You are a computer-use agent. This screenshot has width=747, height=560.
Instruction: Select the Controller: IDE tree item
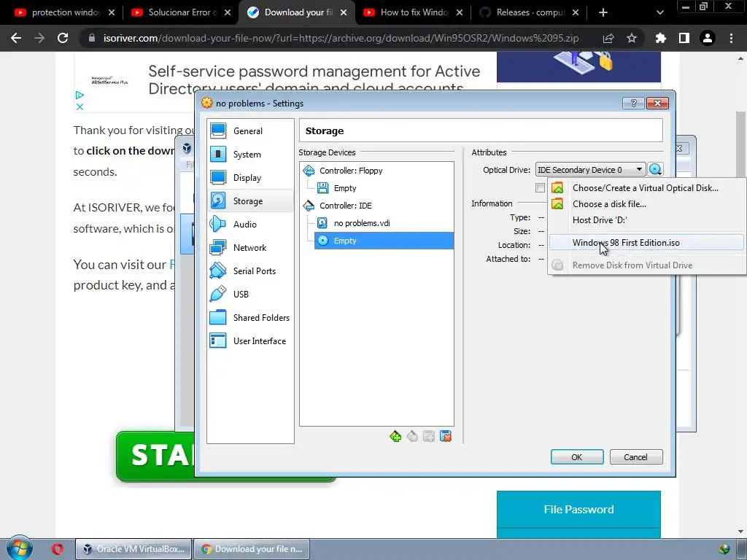coord(345,206)
